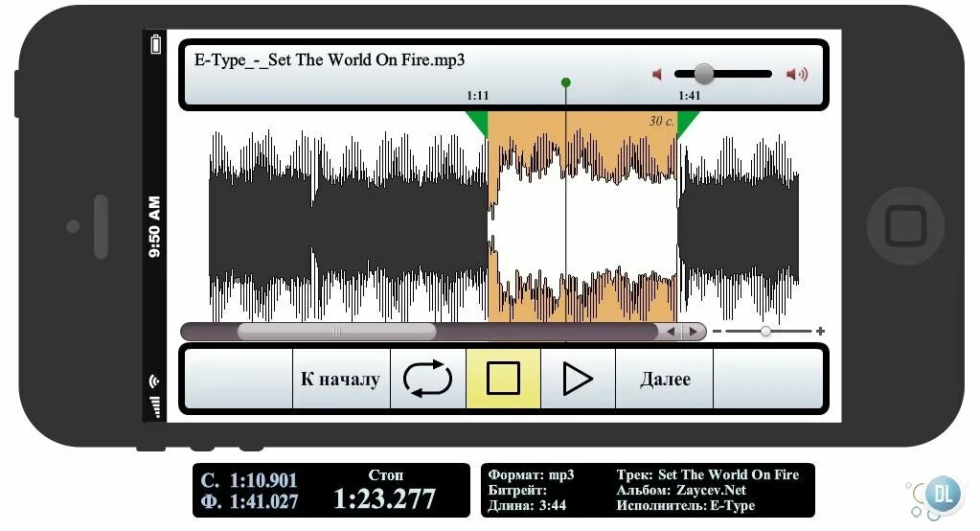
Task: Click the volume slider knob
Action: (x=704, y=74)
